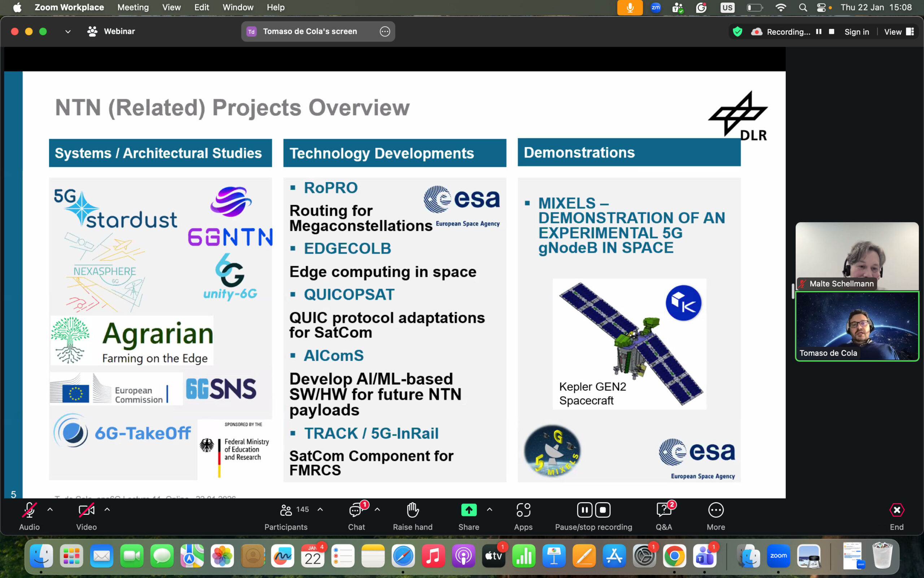Open Safari from the Dock

pos(403,556)
